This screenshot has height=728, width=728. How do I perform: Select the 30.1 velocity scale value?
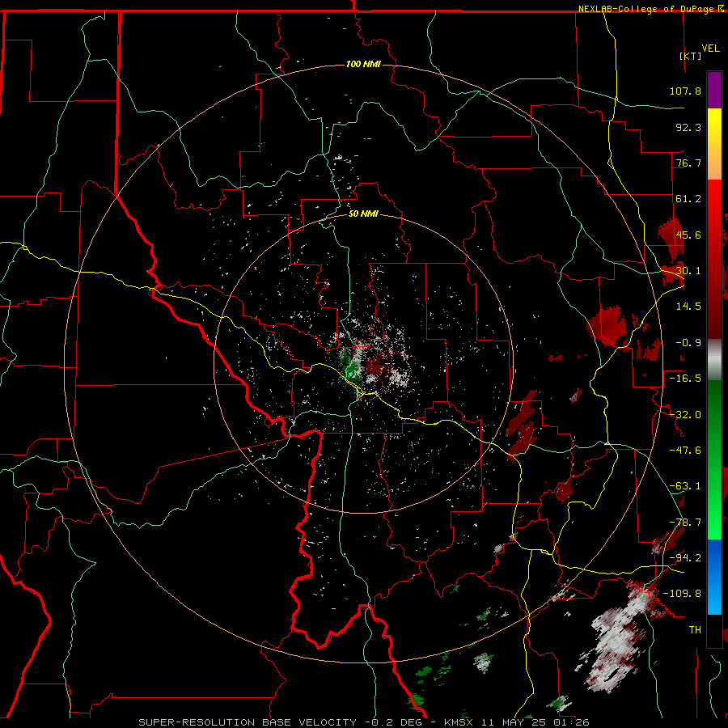[688, 271]
